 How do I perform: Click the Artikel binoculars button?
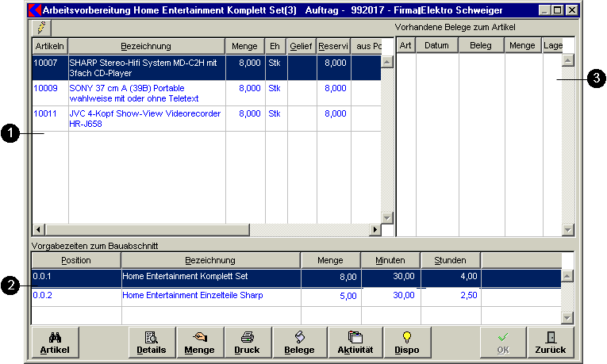[55, 343]
